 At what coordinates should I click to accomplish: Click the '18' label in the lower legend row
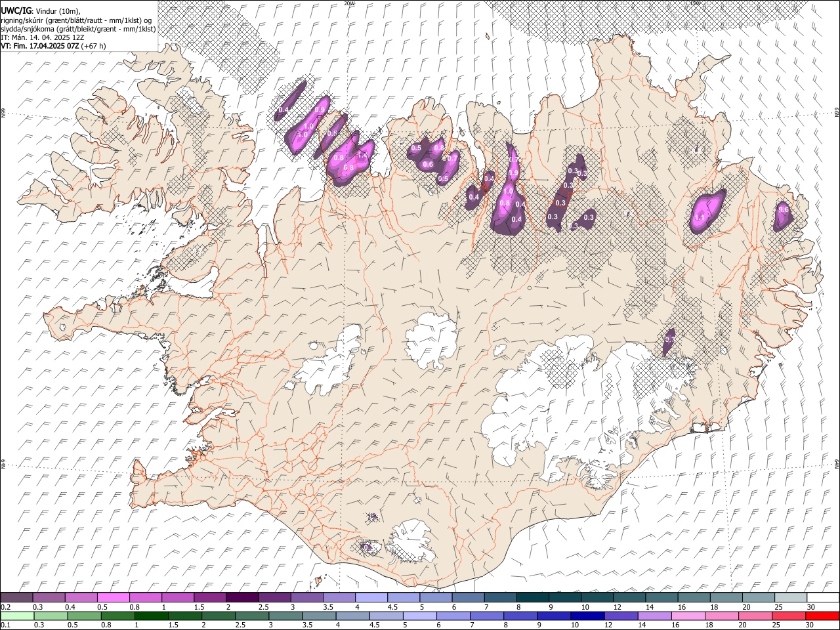coord(709,625)
